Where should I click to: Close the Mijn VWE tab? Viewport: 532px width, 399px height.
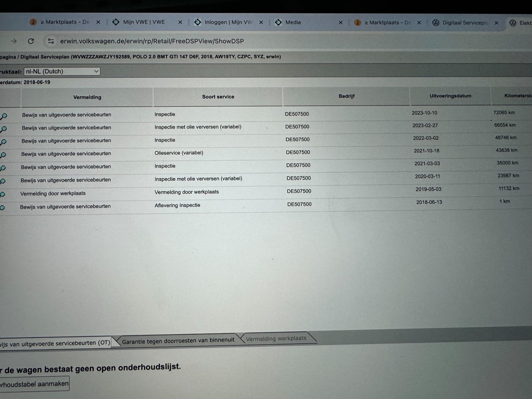pyautogui.click(x=180, y=22)
